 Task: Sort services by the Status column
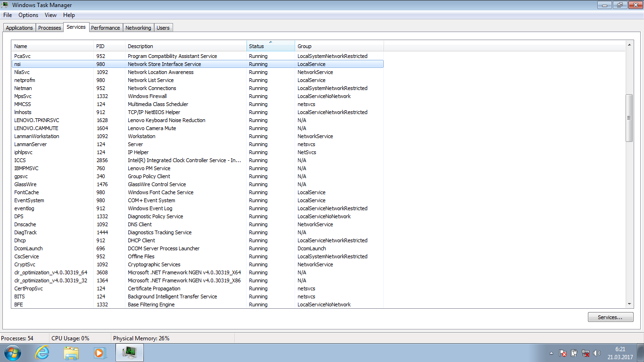tap(271, 46)
